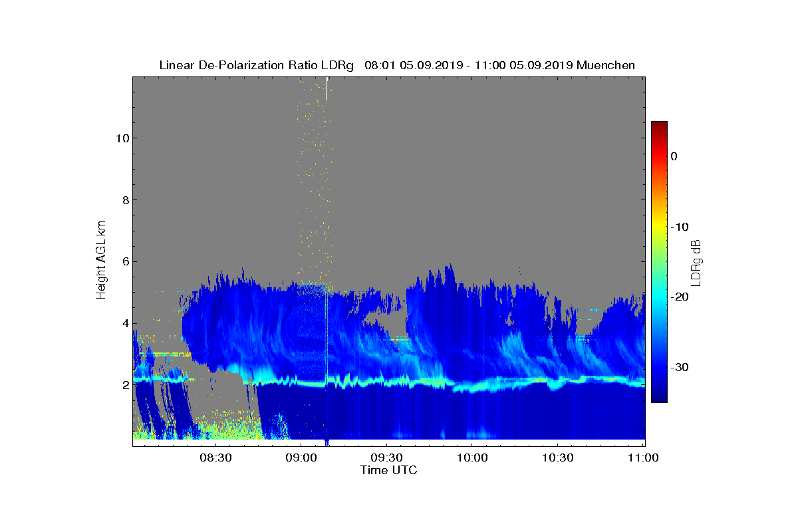The image size is (798, 532).
Task: Click the 'Time UTC' axis label
Action: [x=388, y=470]
